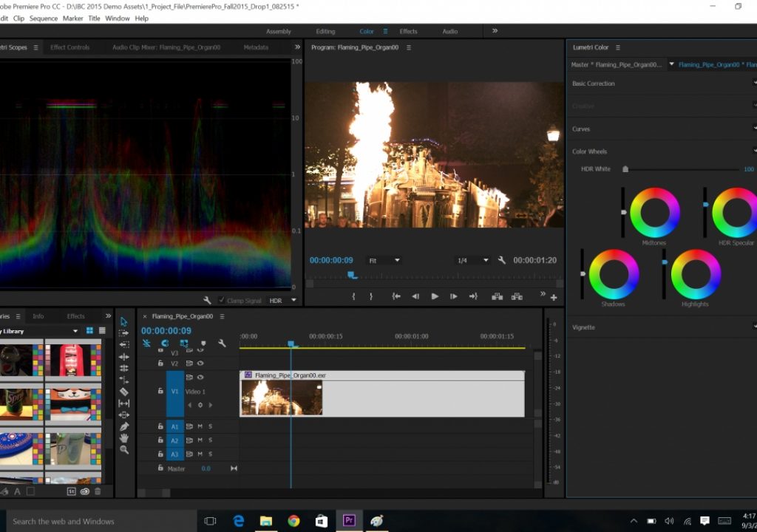The width and height of the screenshot is (757, 532).
Task: Go to In point in Program monitor
Action: (x=396, y=296)
